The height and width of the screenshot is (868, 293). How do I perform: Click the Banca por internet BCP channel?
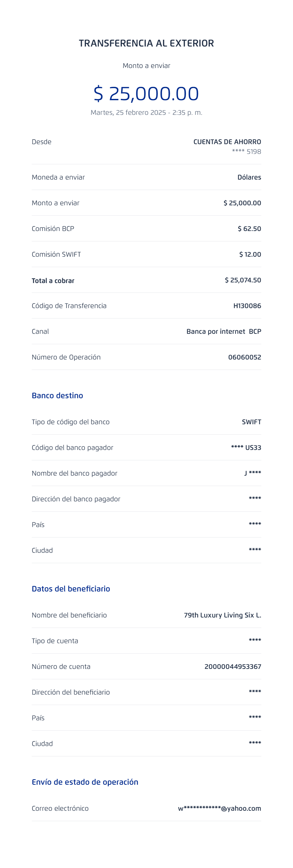point(224,332)
